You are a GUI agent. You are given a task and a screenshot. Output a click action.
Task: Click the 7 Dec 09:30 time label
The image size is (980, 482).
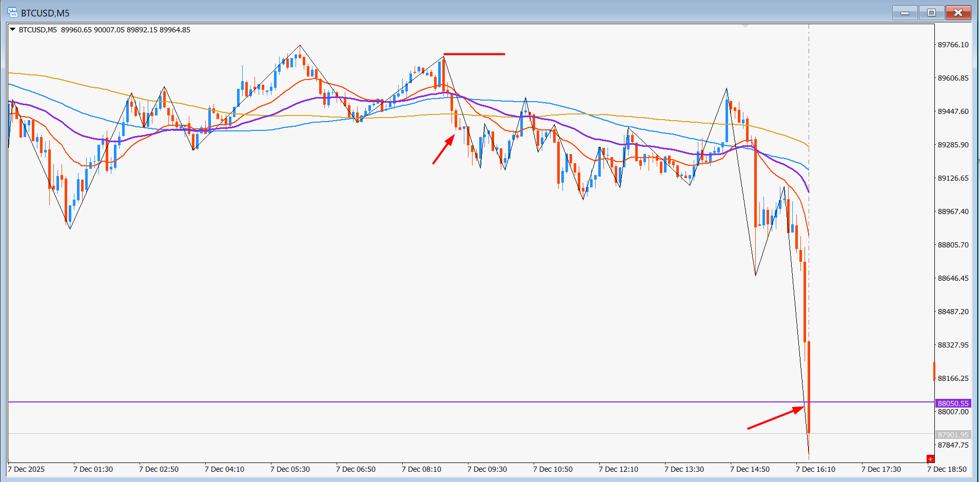(x=487, y=469)
